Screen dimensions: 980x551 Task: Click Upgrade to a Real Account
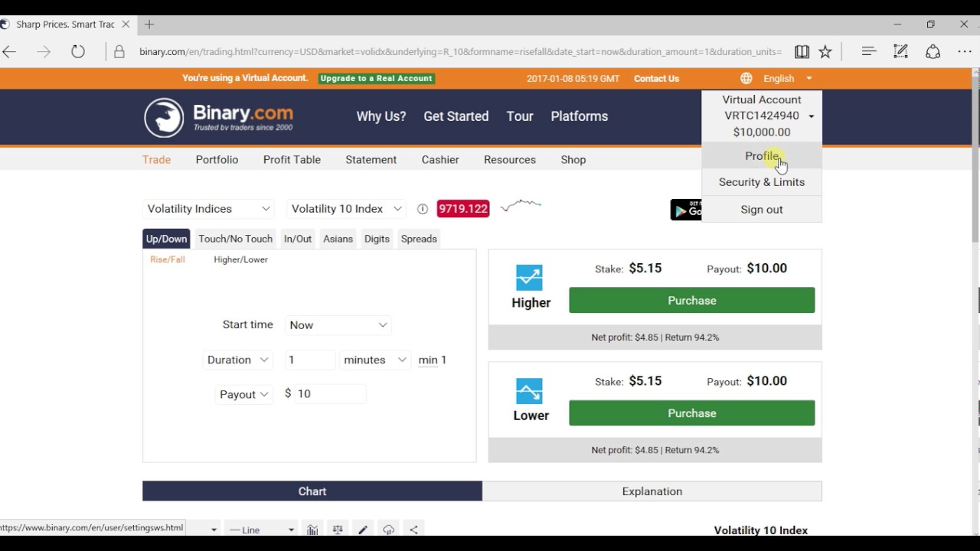377,78
